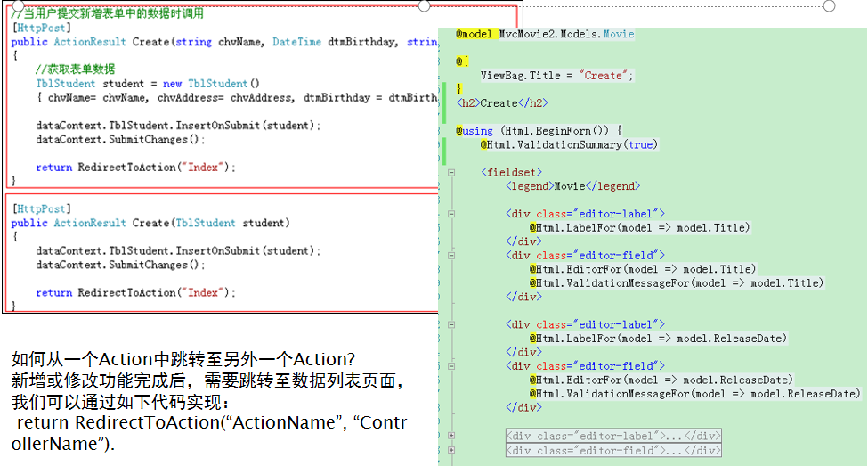Collapse the editor-label div above LabelFor Title
Viewport: 868px width, 466px height.
coord(451,214)
